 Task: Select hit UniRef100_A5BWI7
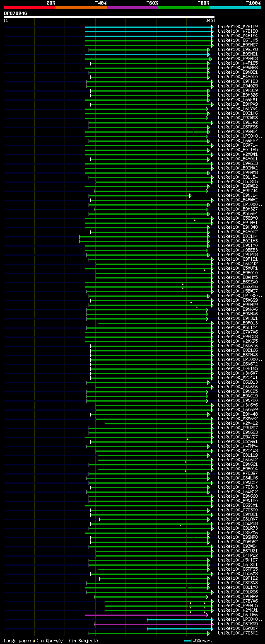coord(238,291)
